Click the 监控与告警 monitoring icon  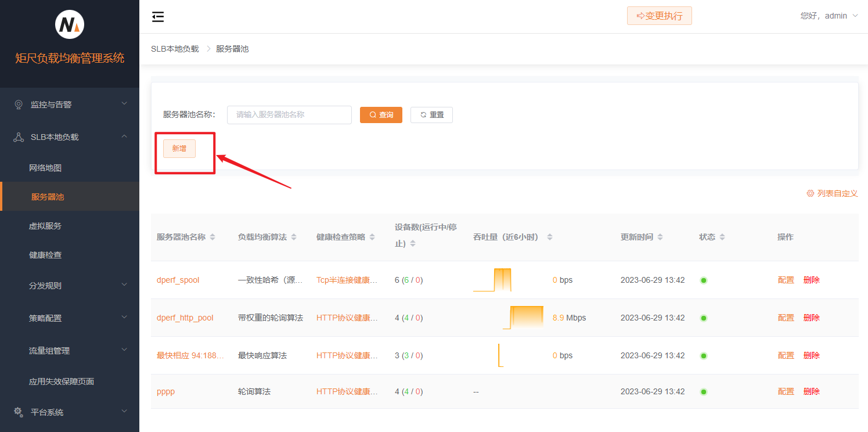pos(19,105)
